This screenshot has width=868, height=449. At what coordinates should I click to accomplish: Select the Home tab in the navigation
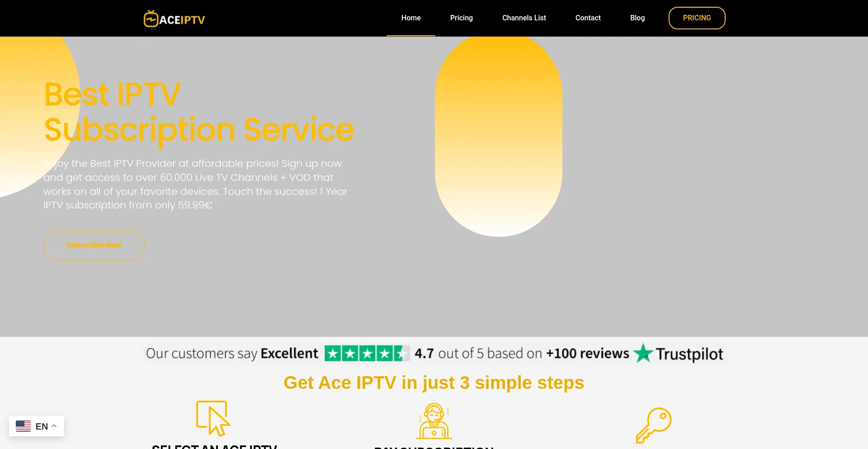click(410, 18)
